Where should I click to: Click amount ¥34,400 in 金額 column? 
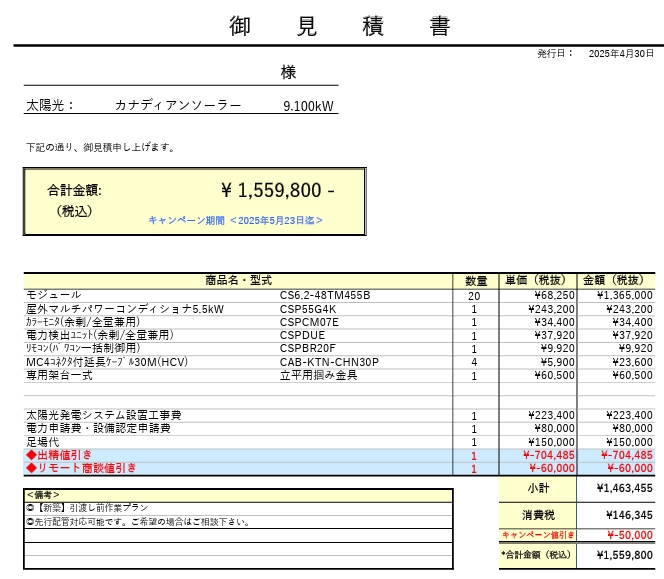tap(632, 322)
